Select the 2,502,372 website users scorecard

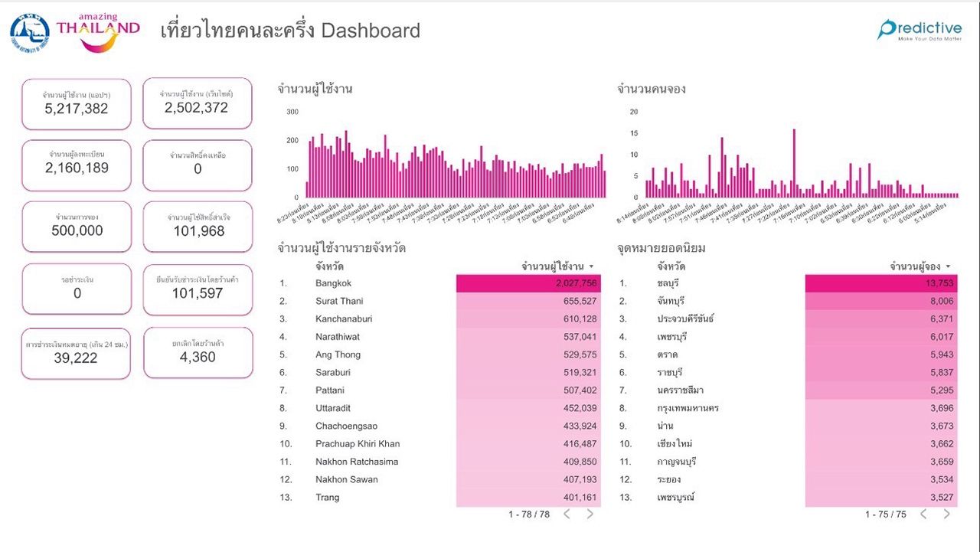coord(197,103)
